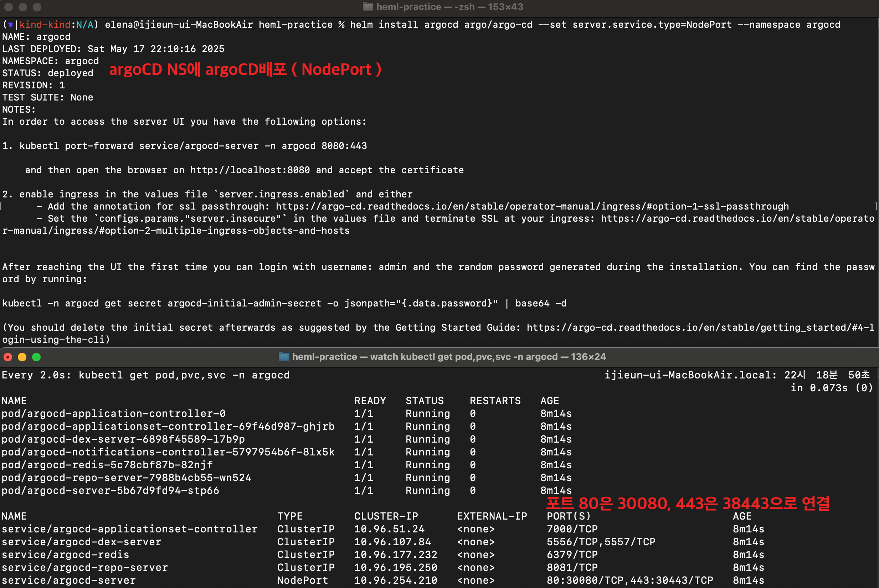
Task: Click the 'NodePort' type of the argocd-server service
Action: (x=303, y=580)
